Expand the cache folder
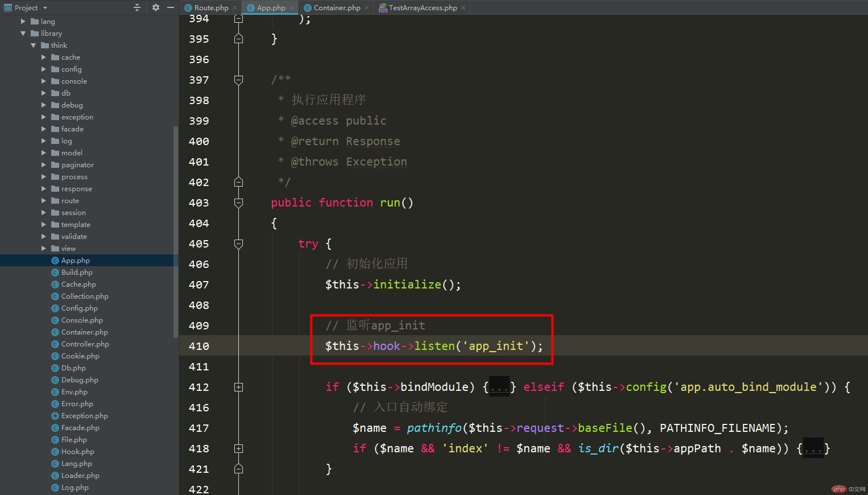 coord(44,57)
